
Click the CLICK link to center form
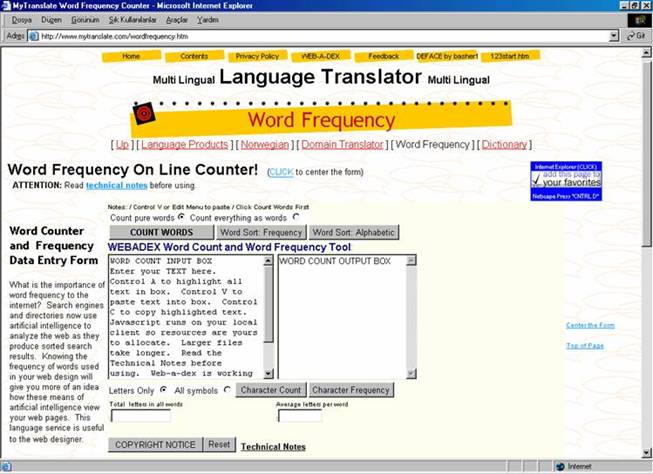click(x=281, y=172)
